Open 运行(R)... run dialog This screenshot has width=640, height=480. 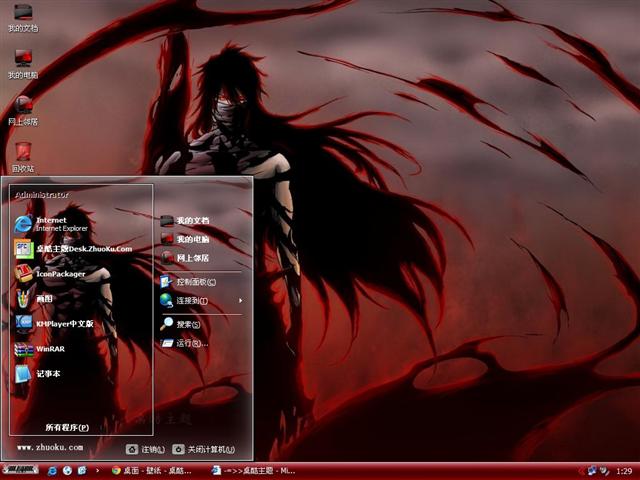click(184, 343)
